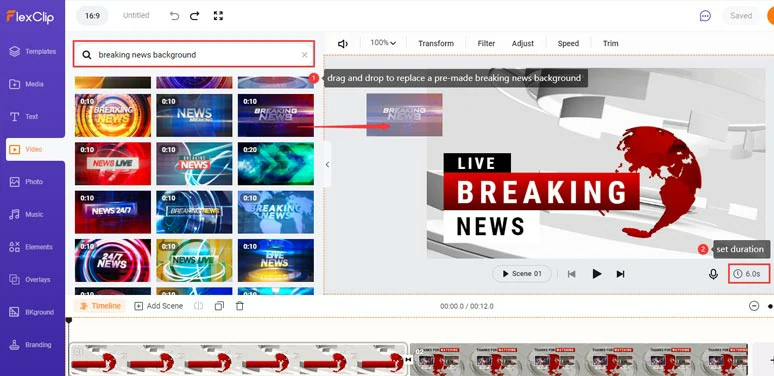The width and height of the screenshot is (774, 376).
Task: Set the scene duration 6.0s
Action: (749, 274)
